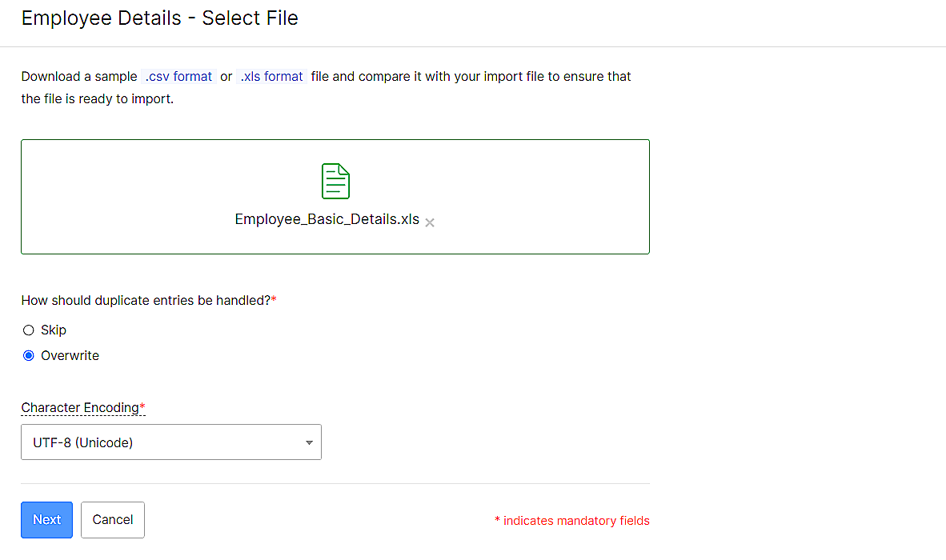Click the Character Encoding label
Screen dimensions: 946x560
[x=78, y=407]
